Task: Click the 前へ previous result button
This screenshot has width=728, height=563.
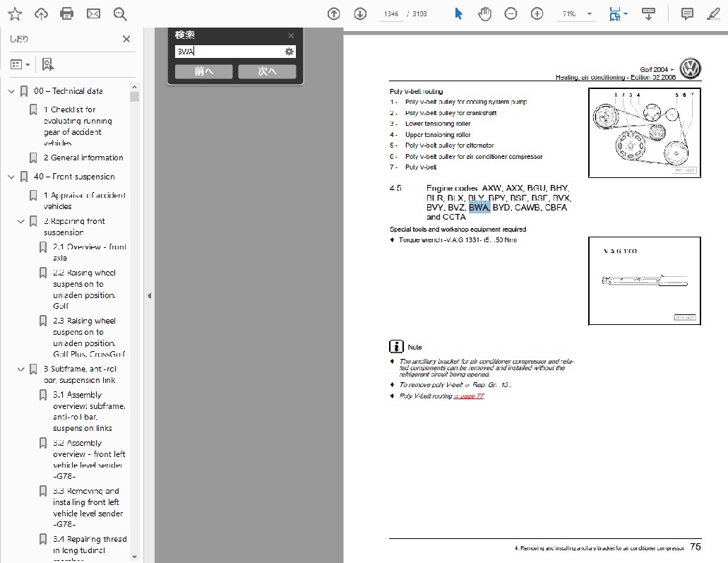Action: point(204,71)
